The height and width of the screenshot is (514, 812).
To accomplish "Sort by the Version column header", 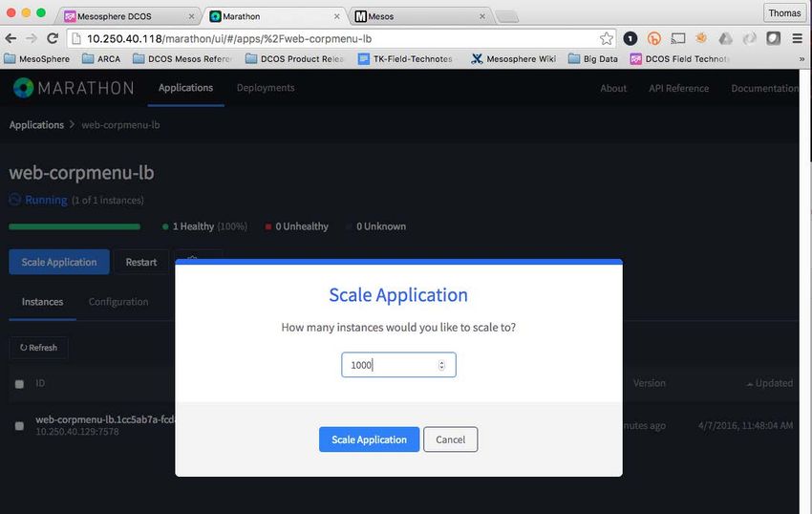I will pyautogui.click(x=649, y=383).
